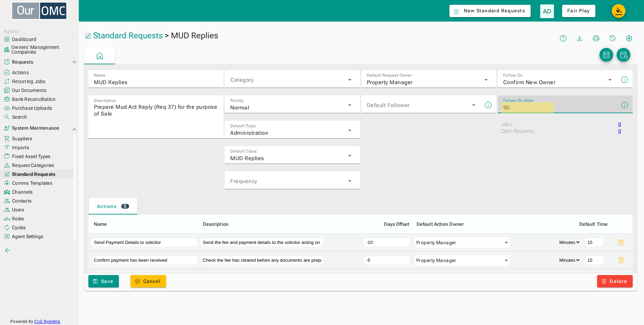Viewport: 644px width, 325px height.
Task: Click the download icon in page header
Action: coord(580,38)
